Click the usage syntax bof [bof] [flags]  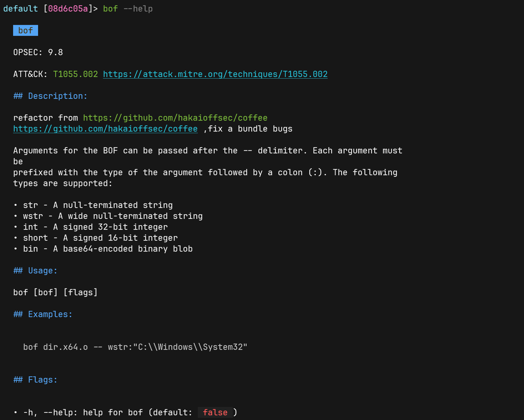[55, 292]
